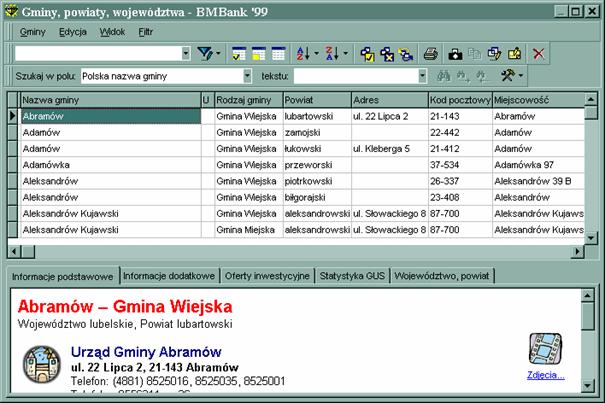Click the plain table grid view icon
This screenshot has height=403, width=605.
(x=278, y=54)
